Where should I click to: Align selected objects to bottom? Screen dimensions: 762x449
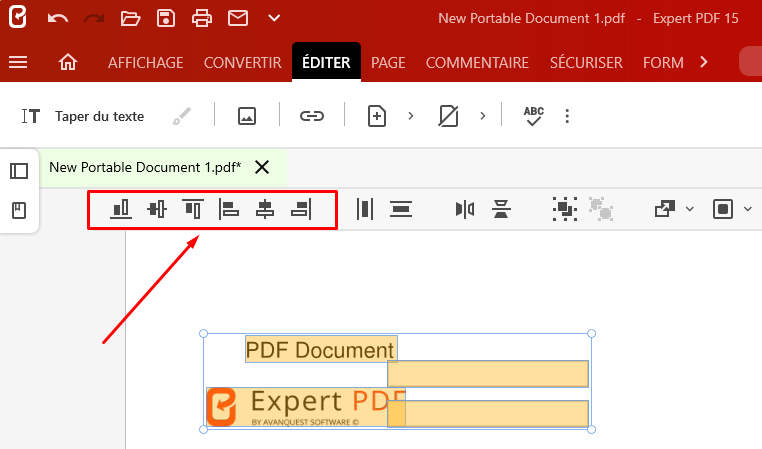pyautogui.click(x=121, y=209)
